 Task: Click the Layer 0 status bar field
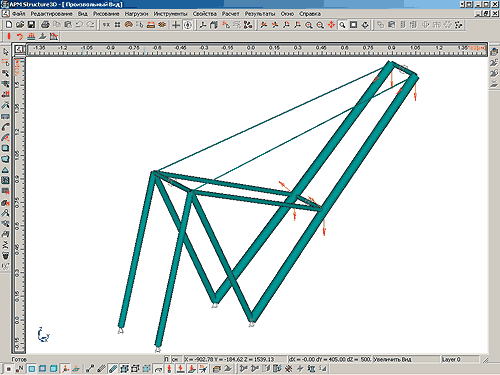point(460,359)
